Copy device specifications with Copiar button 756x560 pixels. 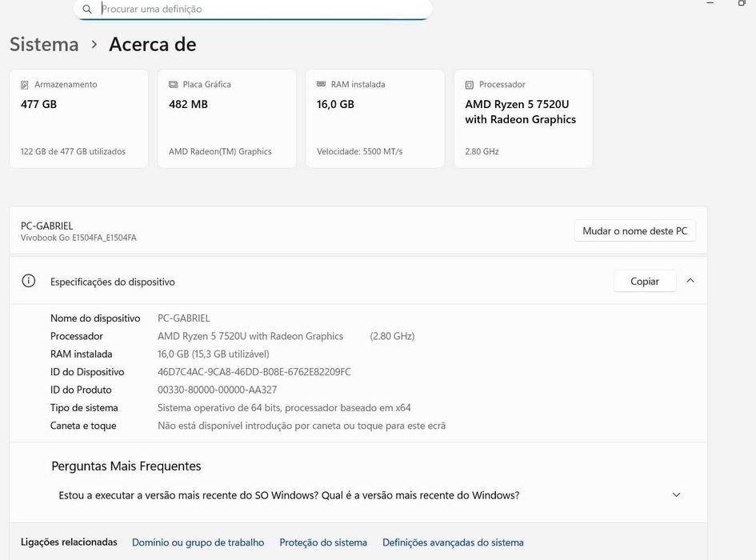(645, 282)
